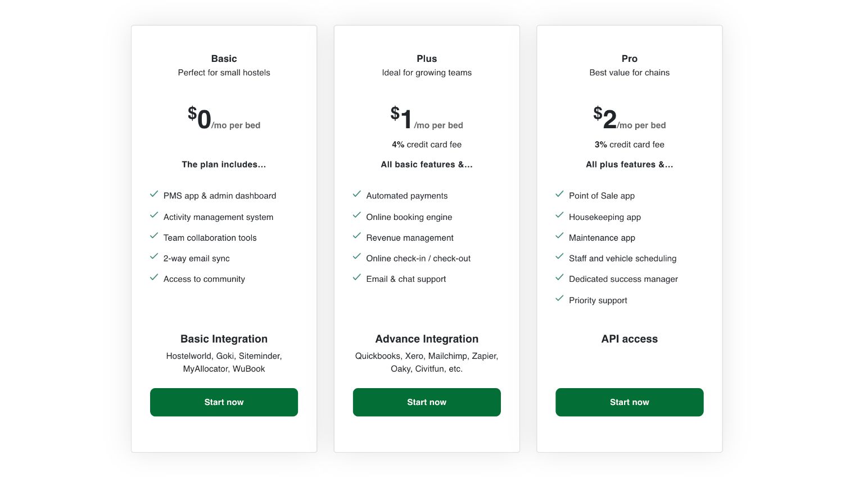
Task: Click checkmark beside Point of Sale app
Action: (559, 194)
